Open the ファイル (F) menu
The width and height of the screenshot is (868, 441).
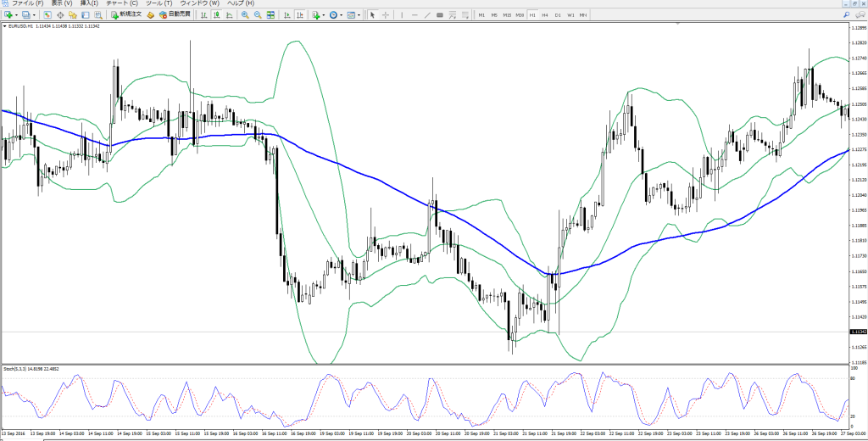click(28, 3)
